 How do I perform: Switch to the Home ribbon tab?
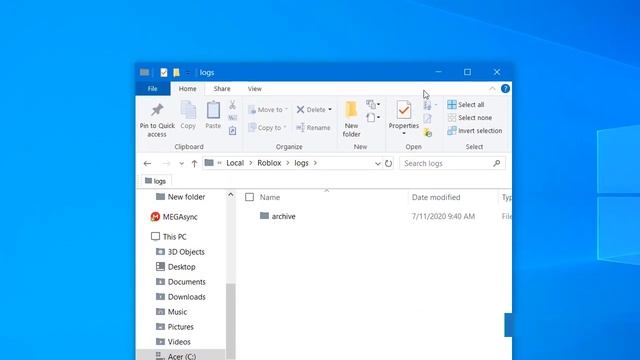tap(187, 89)
